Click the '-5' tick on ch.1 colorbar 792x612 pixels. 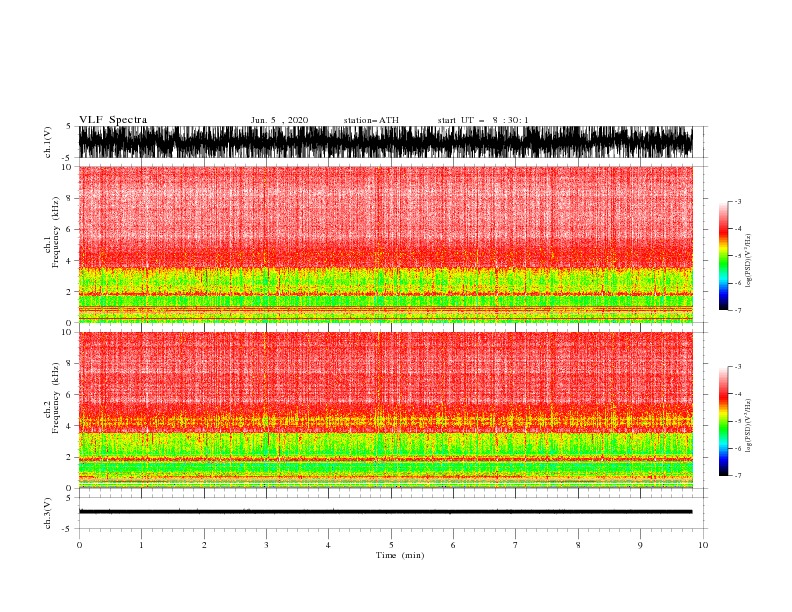click(x=738, y=256)
